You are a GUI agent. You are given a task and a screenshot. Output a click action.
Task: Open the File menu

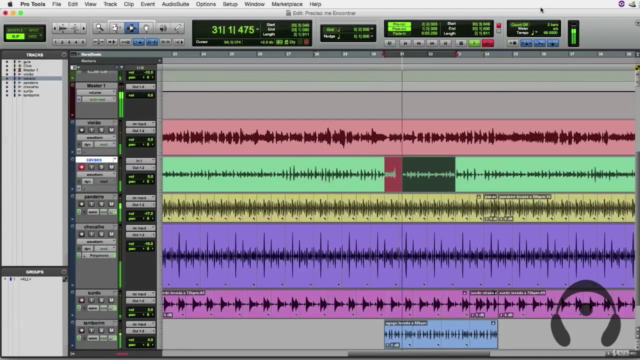pos(56,4)
